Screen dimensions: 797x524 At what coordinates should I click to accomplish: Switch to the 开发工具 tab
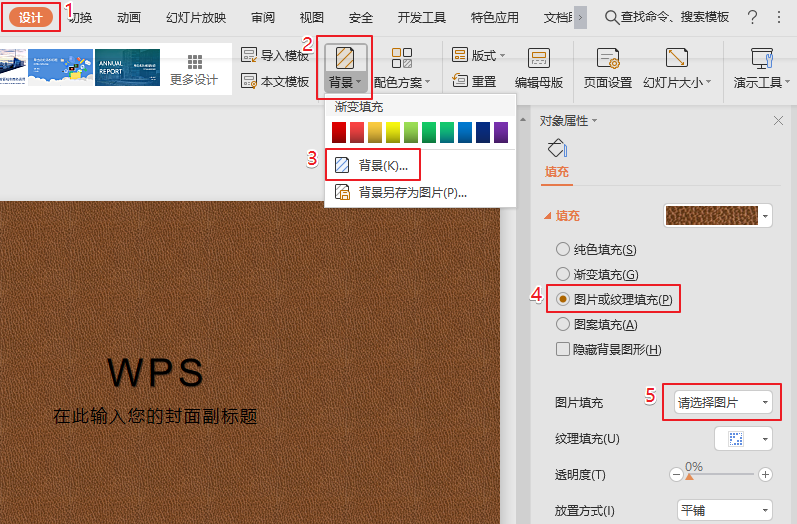pos(421,18)
